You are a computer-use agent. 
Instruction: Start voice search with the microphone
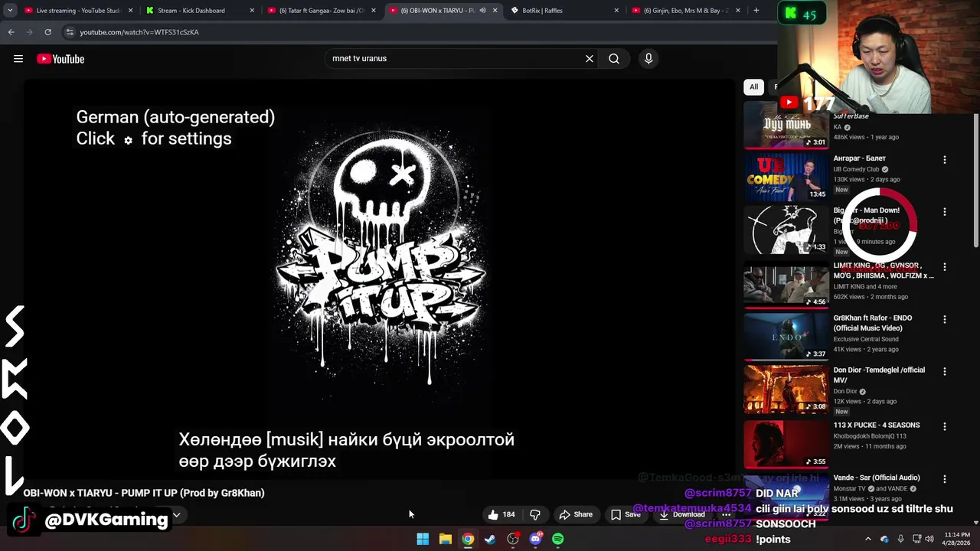(648, 58)
